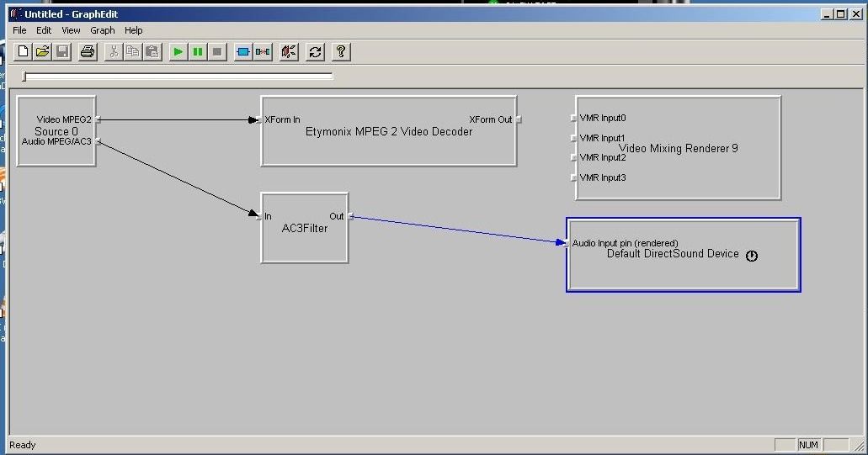
Task: Click inside the seek bar track
Action: [178, 77]
